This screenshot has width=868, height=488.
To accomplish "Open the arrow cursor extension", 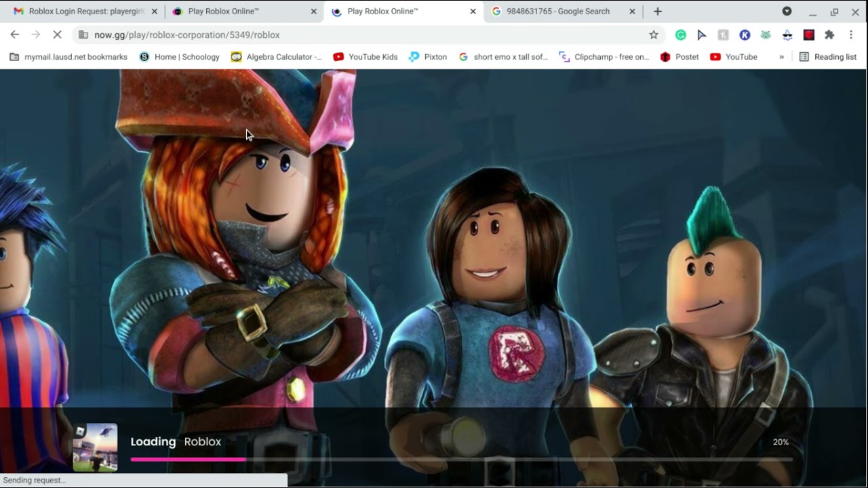I will pos(702,35).
